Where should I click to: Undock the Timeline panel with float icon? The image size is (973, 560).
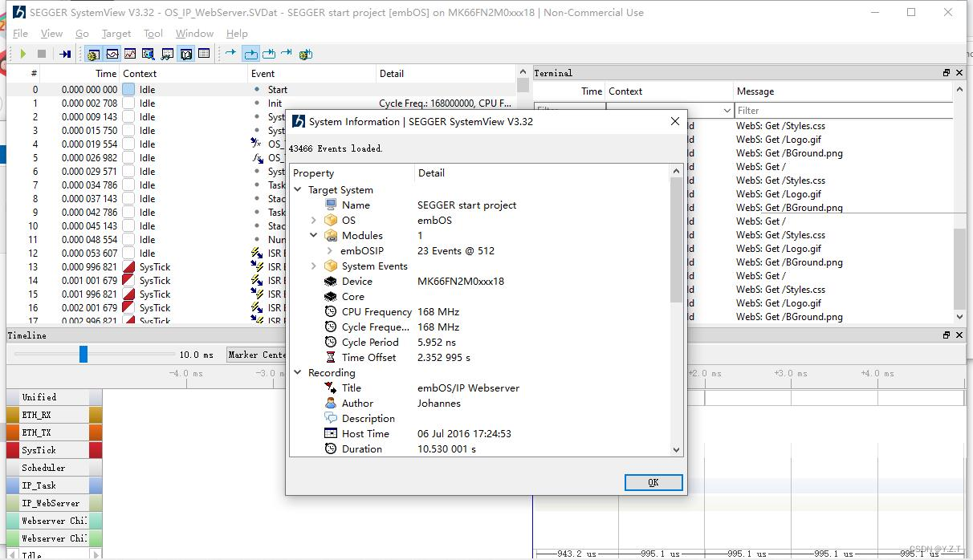947,335
